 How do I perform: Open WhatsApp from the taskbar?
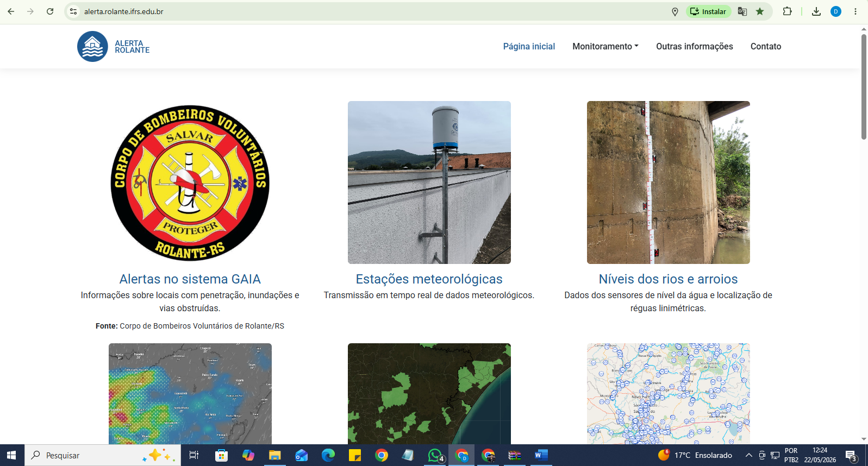(x=435, y=455)
